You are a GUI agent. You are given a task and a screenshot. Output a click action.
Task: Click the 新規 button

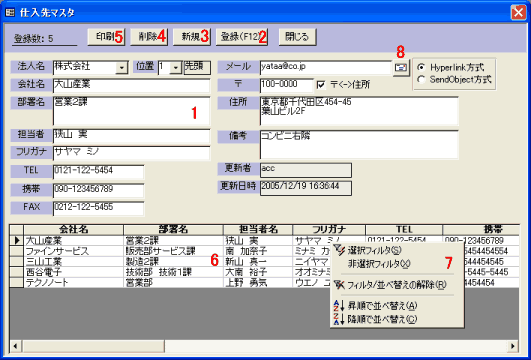click(x=192, y=37)
